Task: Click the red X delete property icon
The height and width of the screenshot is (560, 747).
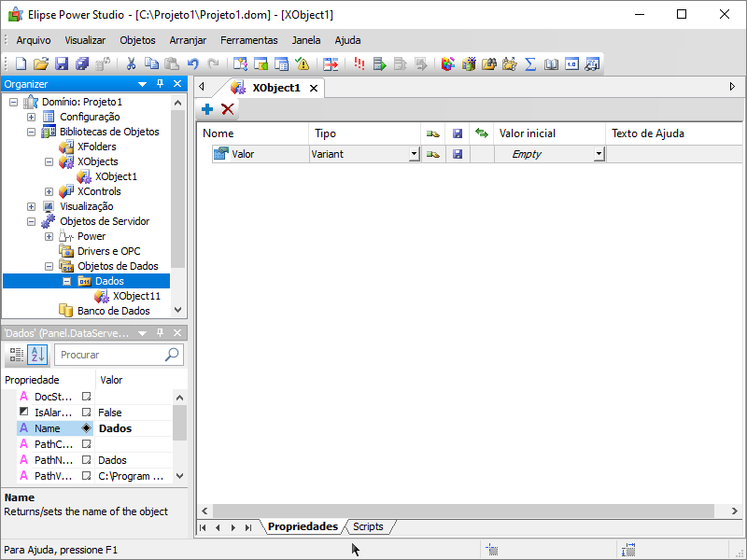Action: 227,109
